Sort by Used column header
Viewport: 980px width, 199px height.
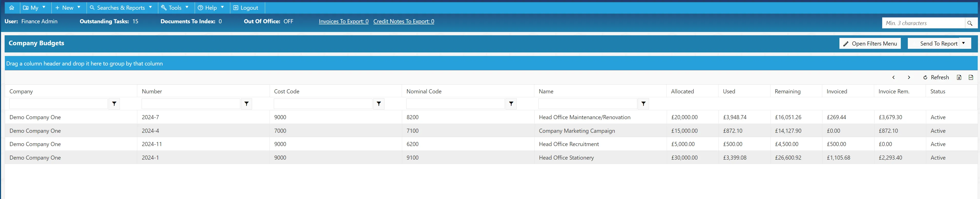729,92
